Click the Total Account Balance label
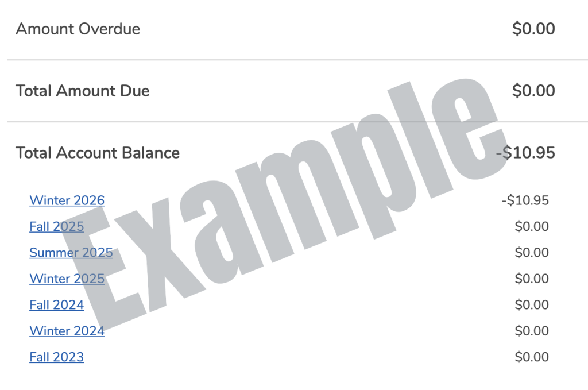The image size is (588, 390). pyautogui.click(x=97, y=153)
